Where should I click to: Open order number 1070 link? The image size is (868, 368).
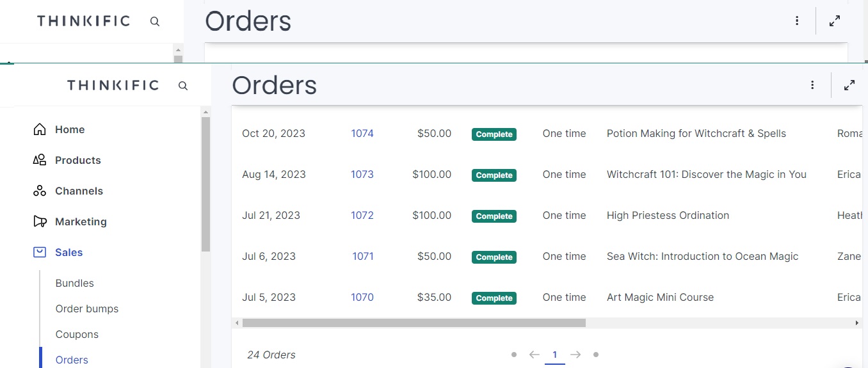pyautogui.click(x=362, y=297)
